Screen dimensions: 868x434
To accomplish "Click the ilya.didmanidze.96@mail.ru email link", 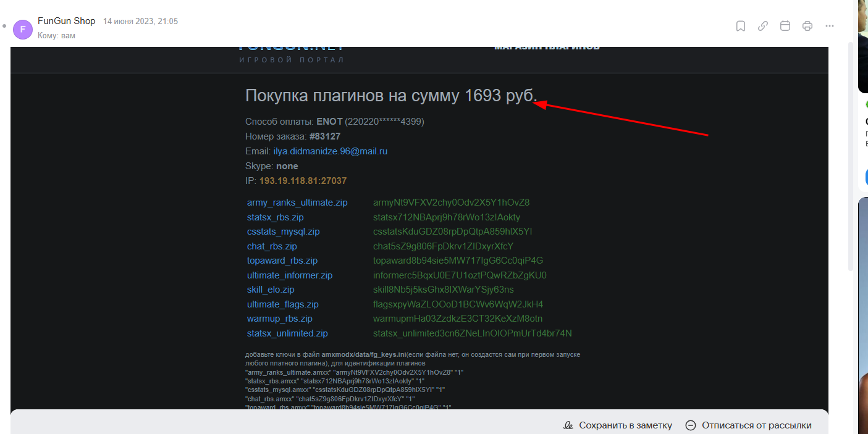I will click(x=331, y=151).
